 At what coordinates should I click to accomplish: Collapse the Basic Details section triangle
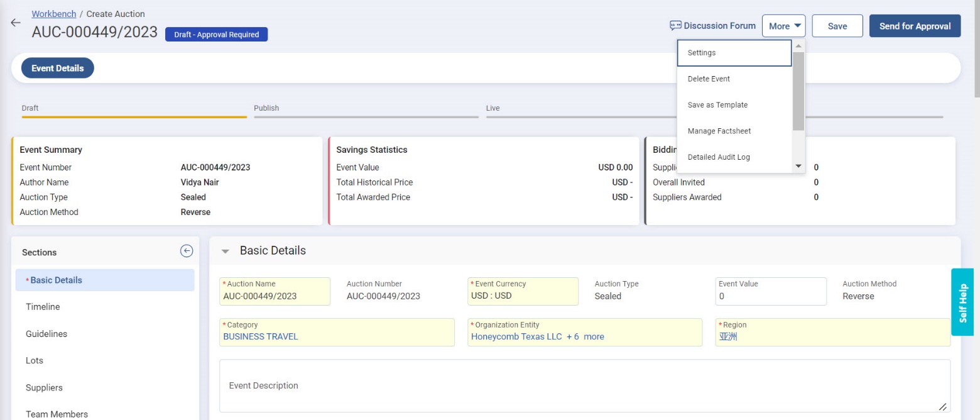pyautogui.click(x=226, y=251)
